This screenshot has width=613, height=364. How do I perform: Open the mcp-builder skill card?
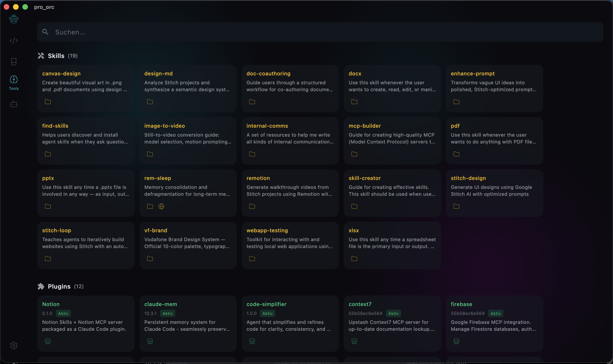(x=392, y=141)
